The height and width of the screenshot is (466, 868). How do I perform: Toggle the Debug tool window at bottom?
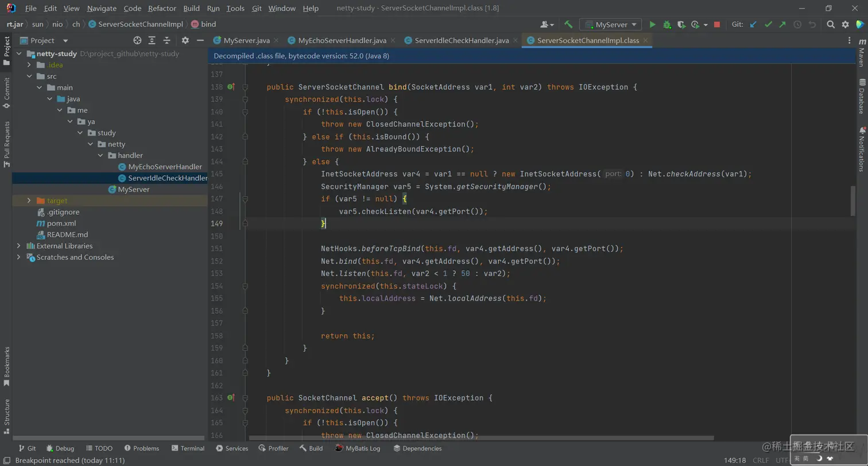click(x=60, y=448)
